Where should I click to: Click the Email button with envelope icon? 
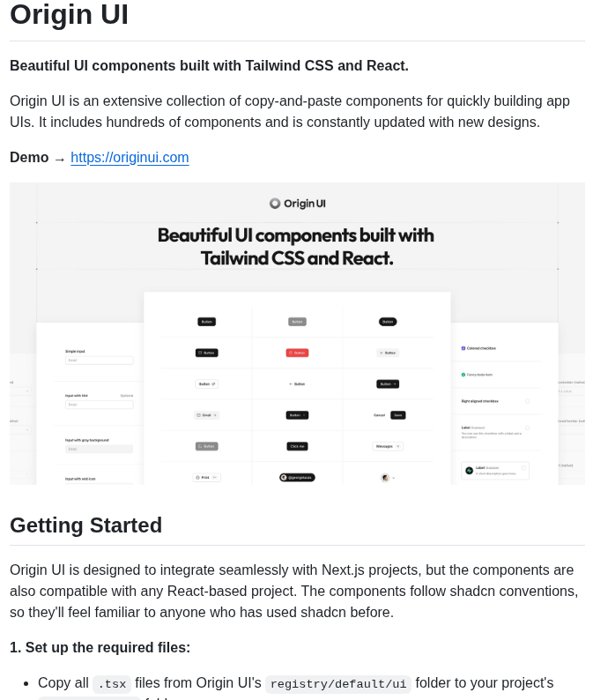[206, 415]
